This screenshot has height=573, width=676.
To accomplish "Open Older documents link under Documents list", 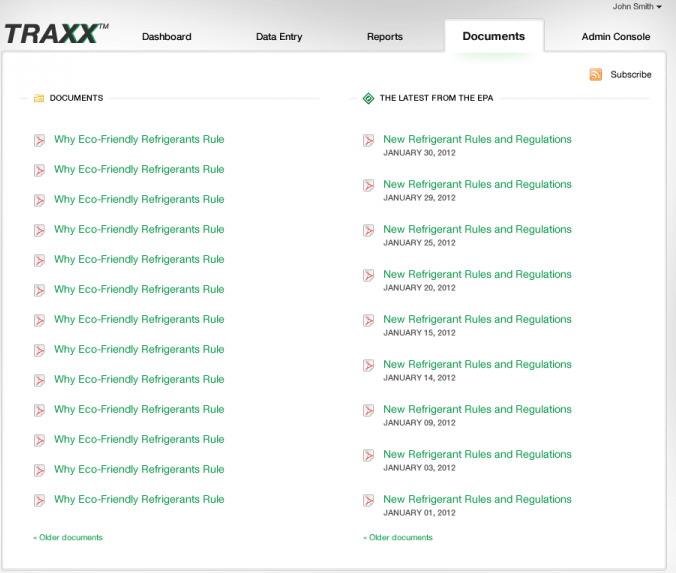I will [x=68, y=538].
